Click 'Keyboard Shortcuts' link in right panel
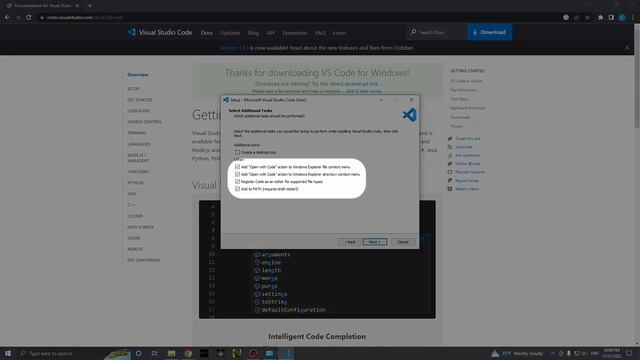The width and height of the screenshot is (640, 360). point(468,108)
